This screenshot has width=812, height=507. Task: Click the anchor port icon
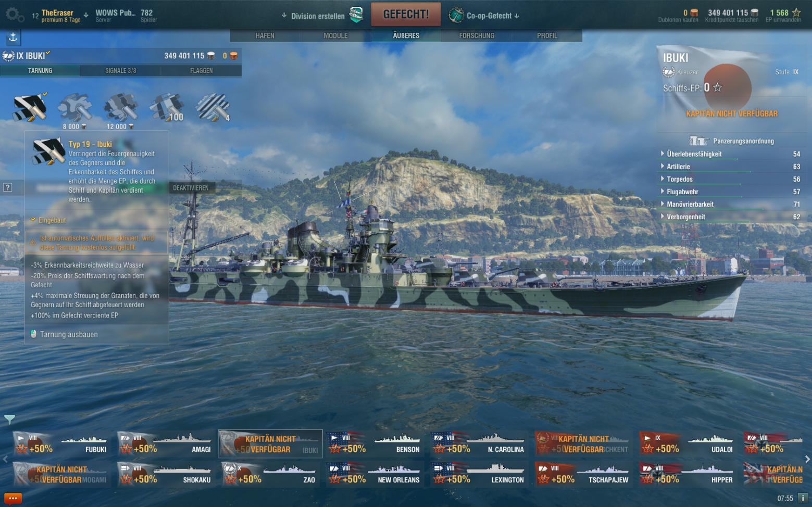click(x=13, y=37)
